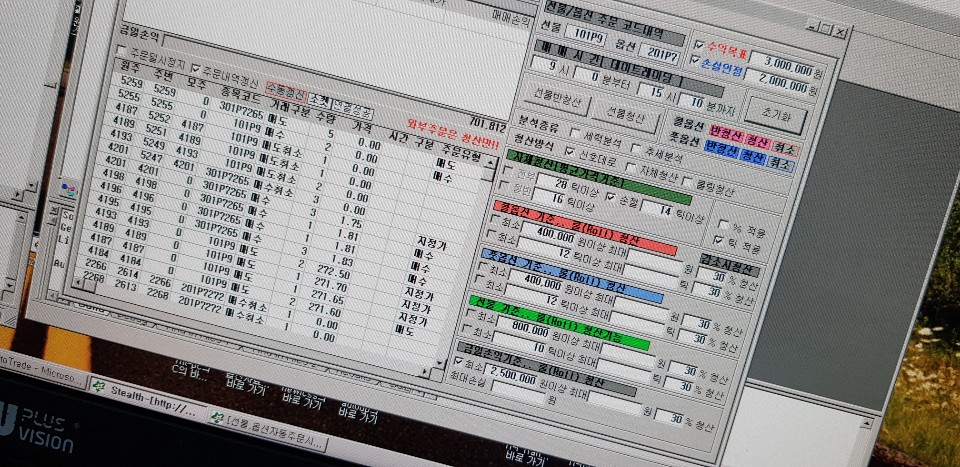960x467 pixels.
Task: Enable the % 적용 checkbox
Action: click(724, 225)
